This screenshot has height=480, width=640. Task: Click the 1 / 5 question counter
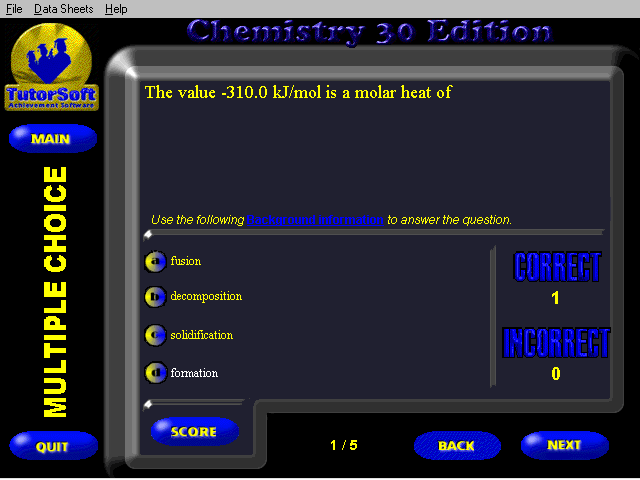(344, 445)
